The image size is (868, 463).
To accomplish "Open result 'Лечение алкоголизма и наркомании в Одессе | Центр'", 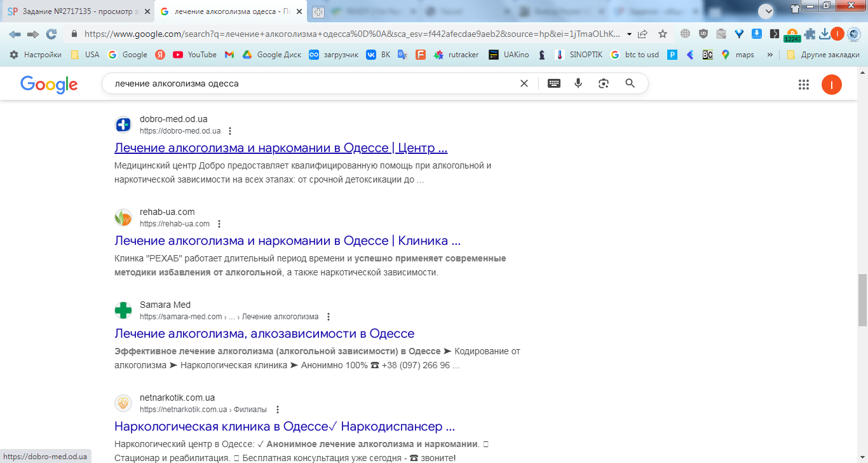I will [x=281, y=148].
